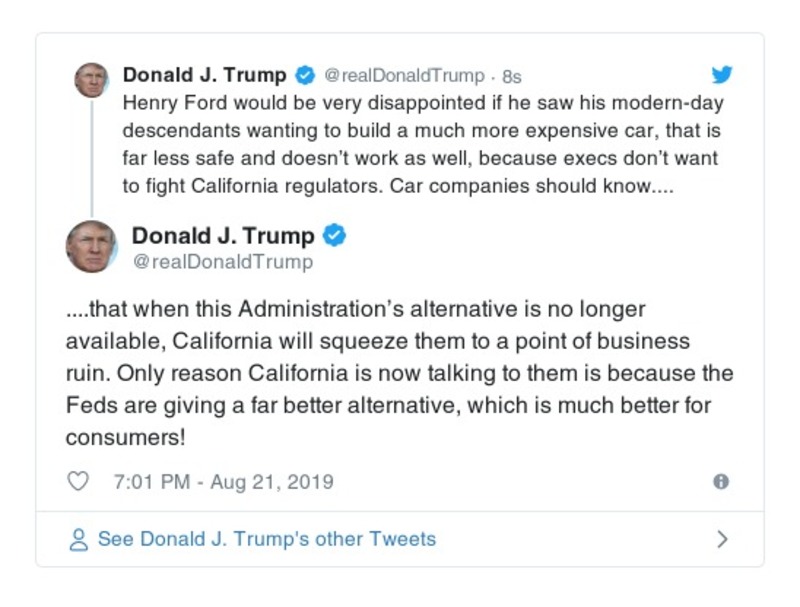The height and width of the screenshot is (607, 800).
Task: Click the large bold Donald J. Trump name
Action: coord(223,236)
